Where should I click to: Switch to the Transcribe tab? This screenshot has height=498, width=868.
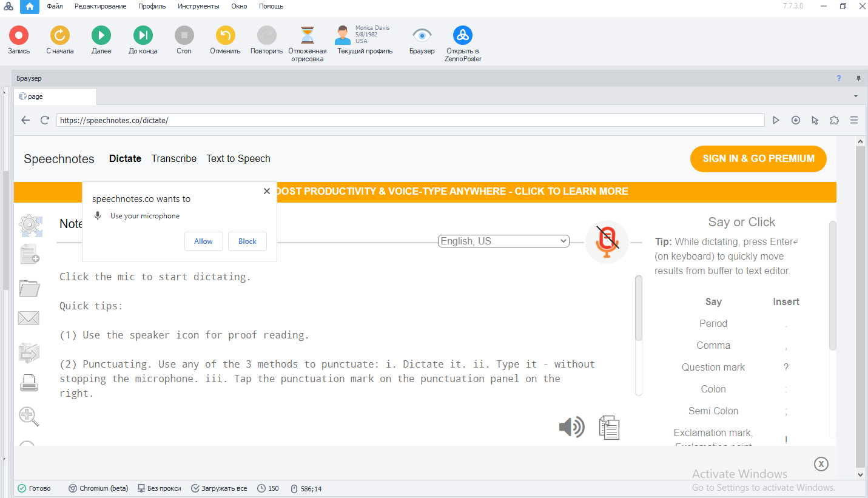tap(174, 158)
